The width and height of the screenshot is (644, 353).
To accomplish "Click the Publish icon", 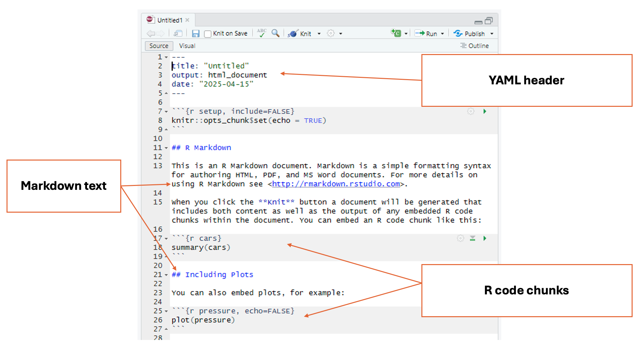I will click(458, 33).
